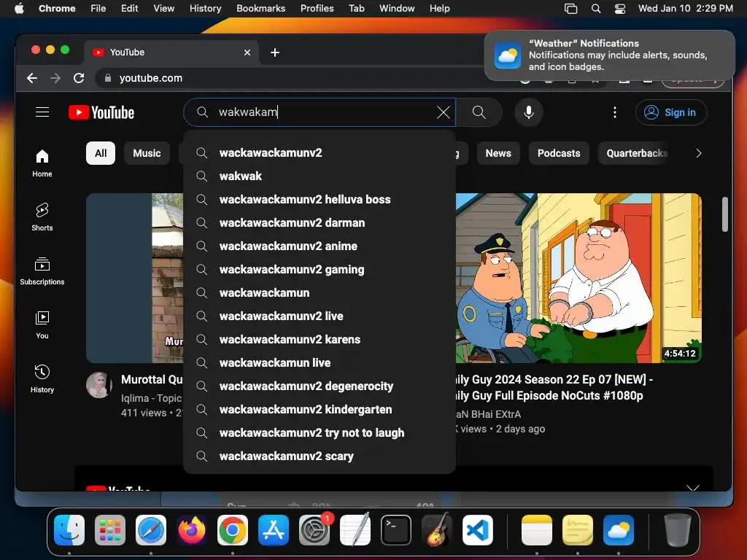The height and width of the screenshot is (560, 747).
Task: Open the Bookmarks menu
Action: [260, 9]
